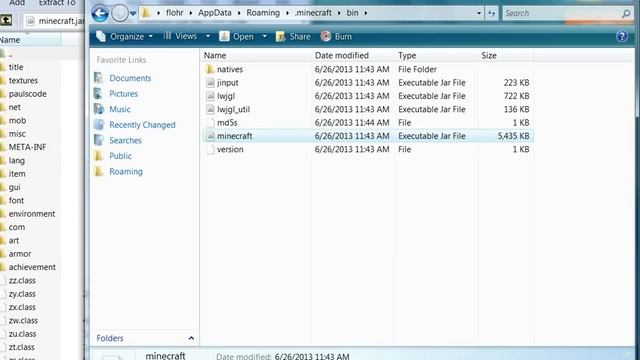Expand the Open button dropdown arrow
The image size is (640, 360).
click(x=264, y=36)
